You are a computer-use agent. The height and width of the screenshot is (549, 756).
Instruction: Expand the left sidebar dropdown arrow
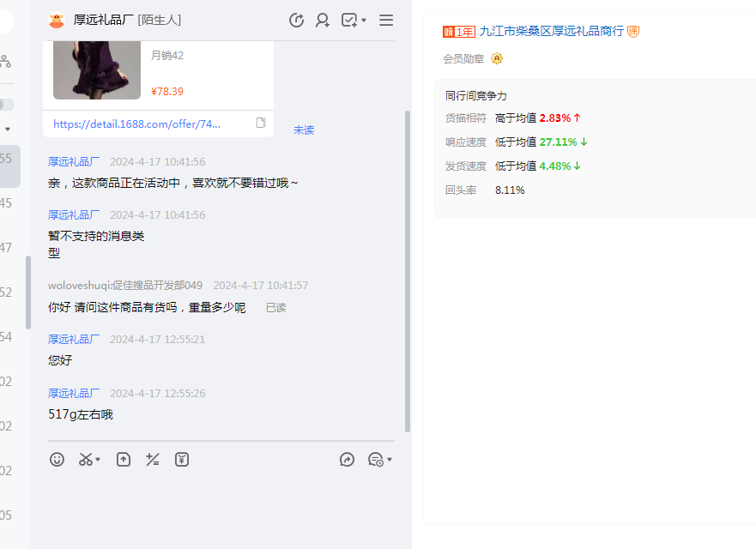(x=8, y=130)
